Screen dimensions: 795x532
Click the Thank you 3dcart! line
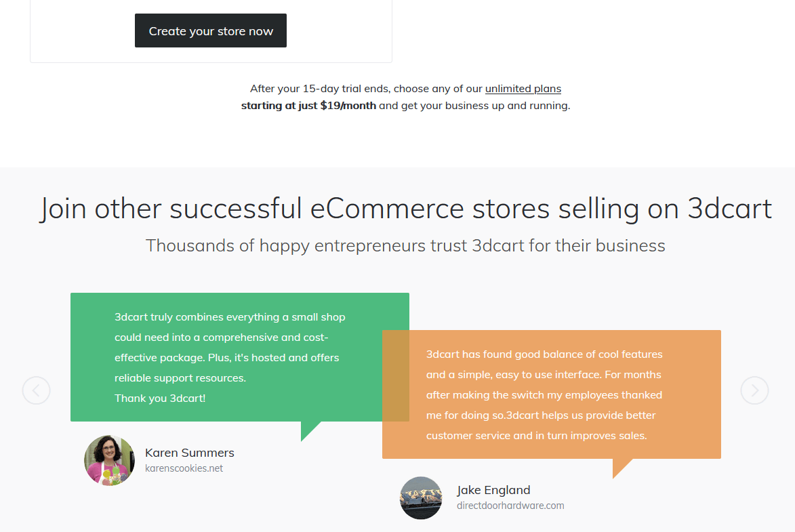click(160, 398)
